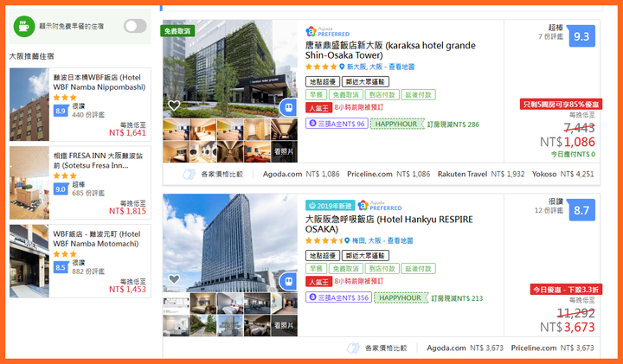Select Priceline.com NT$ 1,086 price
623x364 pixels.
click(x=389, y=174)
